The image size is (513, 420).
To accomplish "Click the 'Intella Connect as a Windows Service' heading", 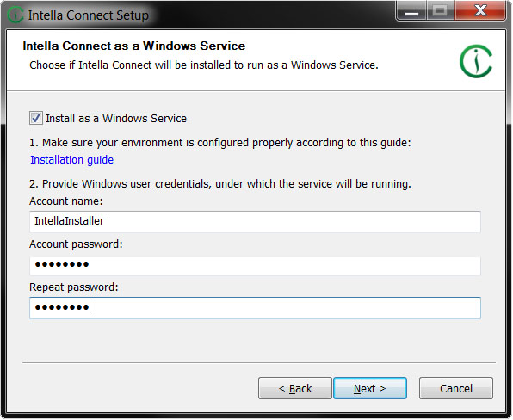I will [x=133, y=46].
